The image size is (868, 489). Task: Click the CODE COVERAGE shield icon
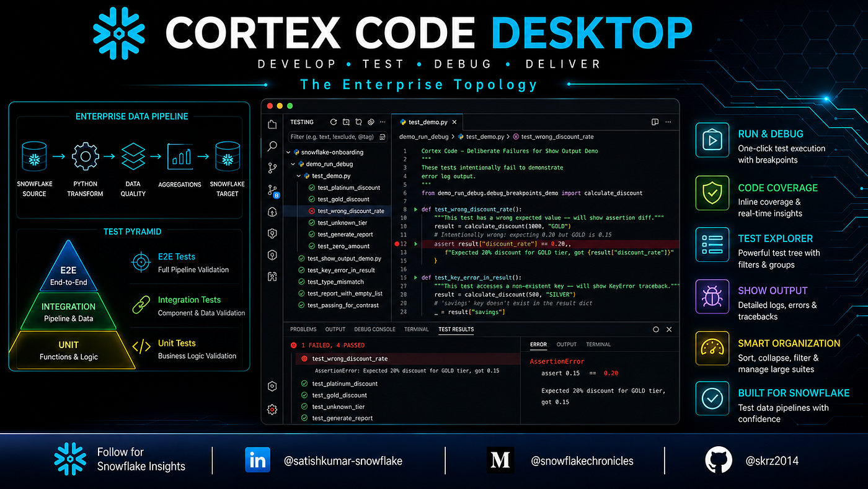click(712, 193)
